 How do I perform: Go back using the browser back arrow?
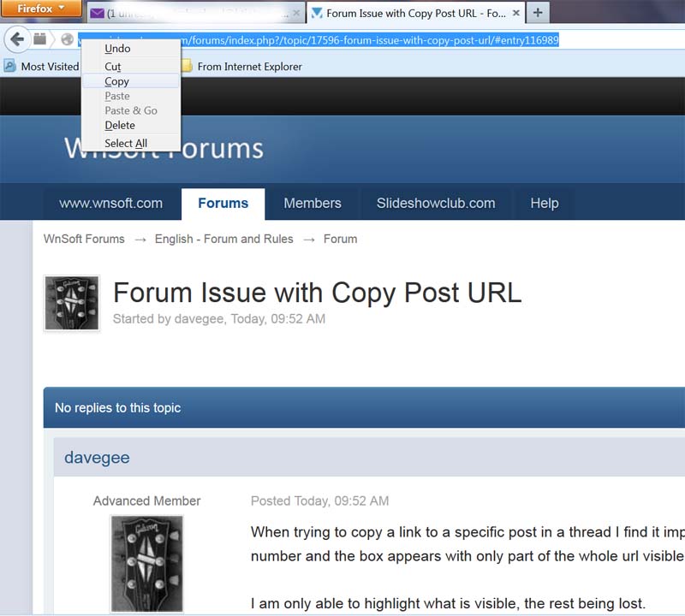[x=17, y=39]
